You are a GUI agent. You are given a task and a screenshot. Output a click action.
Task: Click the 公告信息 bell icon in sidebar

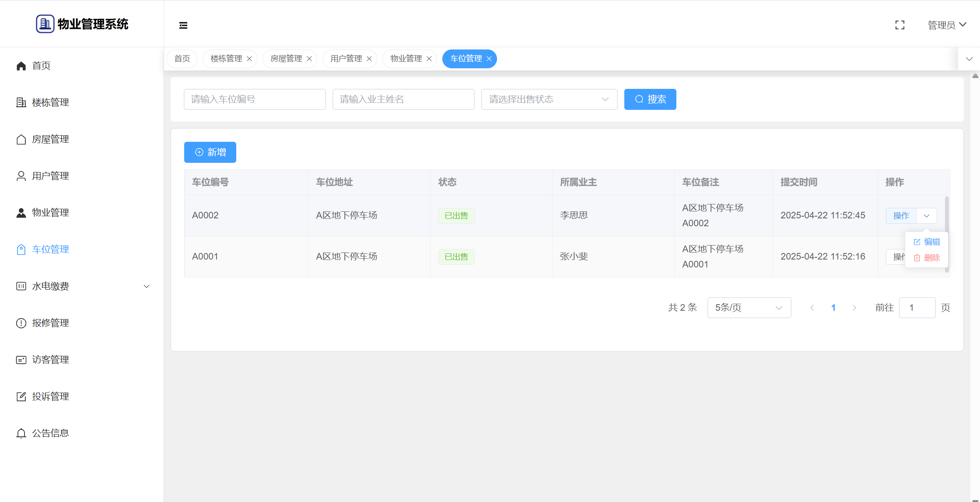(21, 433)
